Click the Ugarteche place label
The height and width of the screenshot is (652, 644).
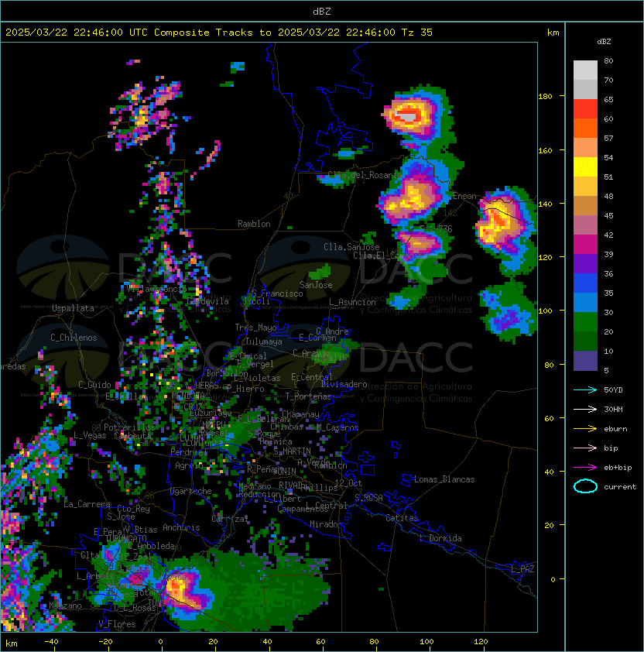191,491
